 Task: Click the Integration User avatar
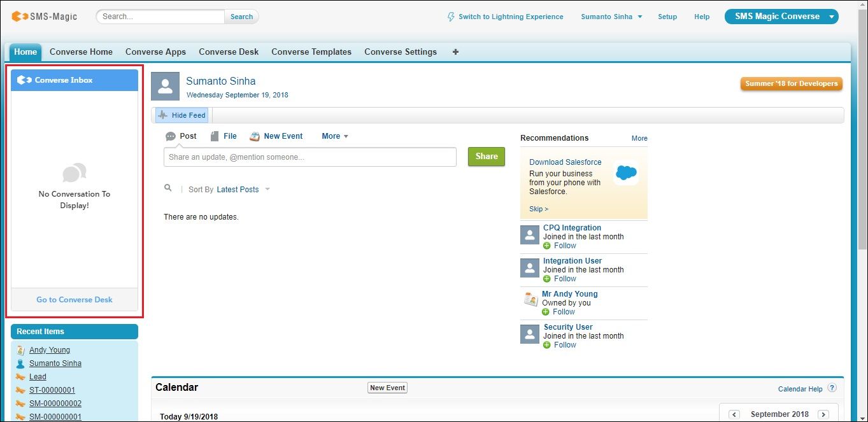click(530, 268)
